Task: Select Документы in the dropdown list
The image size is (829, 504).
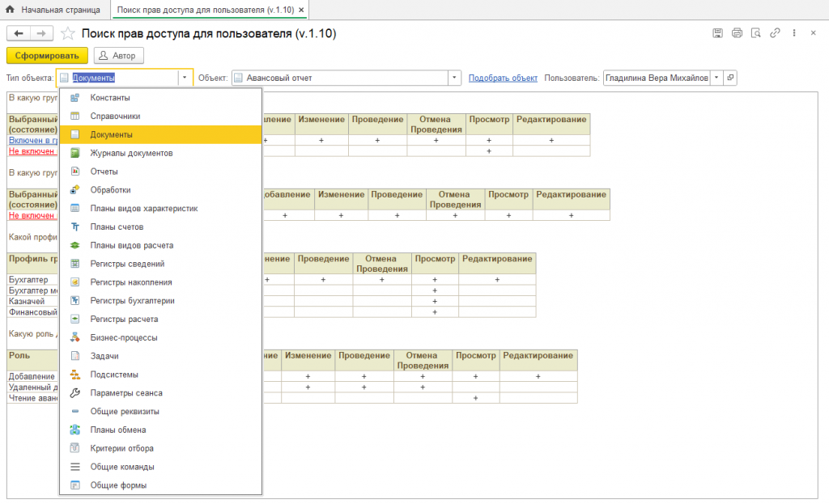Action: [x=161, y=135]
